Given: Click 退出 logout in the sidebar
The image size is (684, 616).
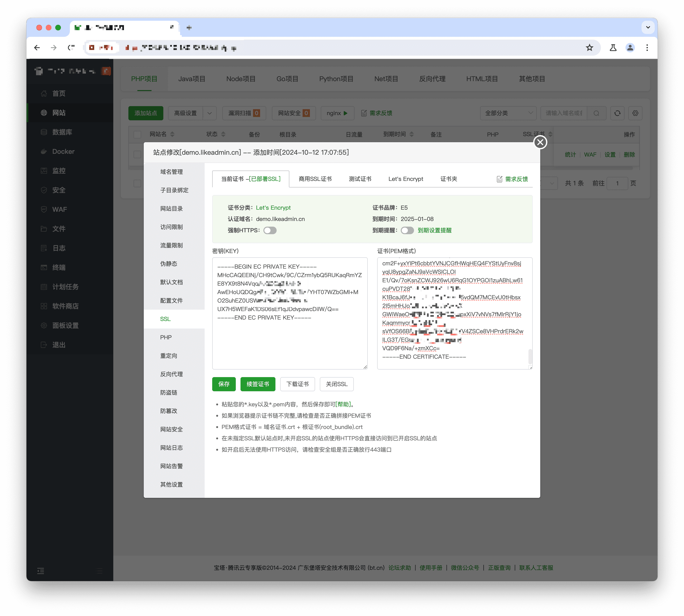Looking at the screenshot, I should 70,345.
